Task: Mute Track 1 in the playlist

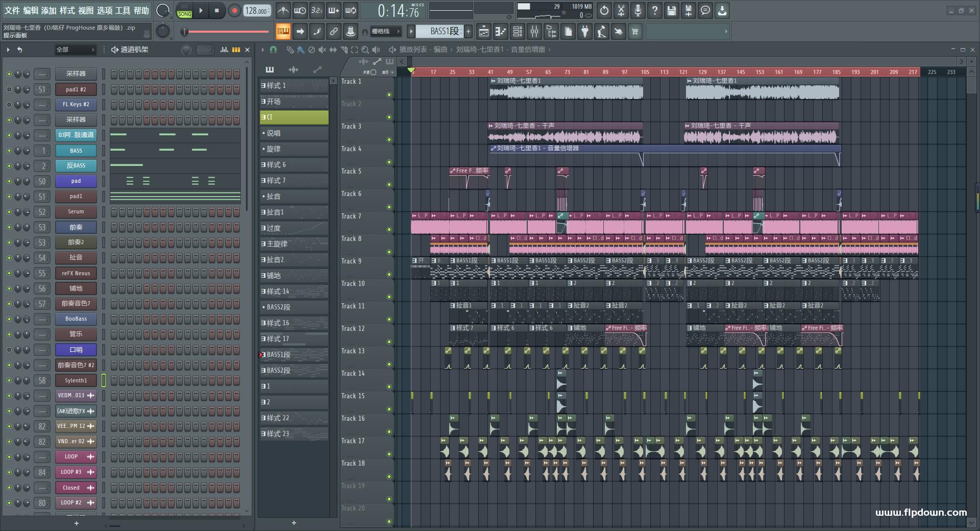Action: point(389,94)
